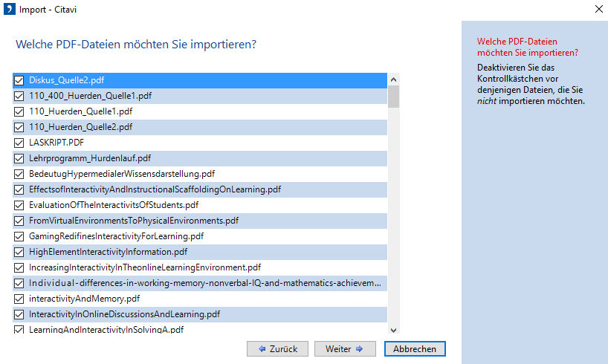608x364 pixels.
Task: Select FromVirtualEnvironmentsToPhysicalEnvironments.pdf file name
Action: [134, 221]
